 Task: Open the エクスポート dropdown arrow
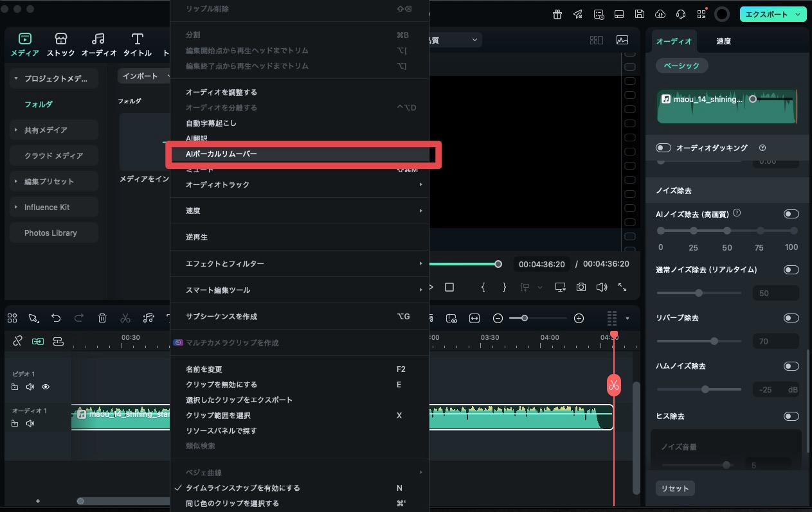point(797,13)
